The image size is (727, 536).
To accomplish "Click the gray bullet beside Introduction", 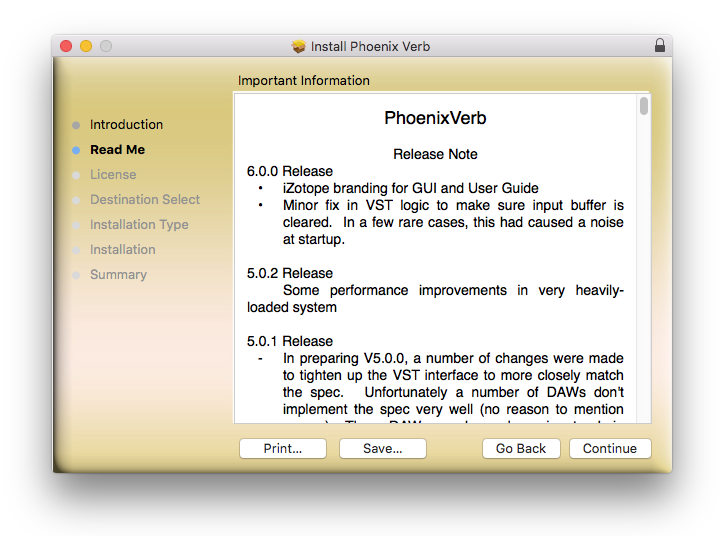I will pos(77,125).
